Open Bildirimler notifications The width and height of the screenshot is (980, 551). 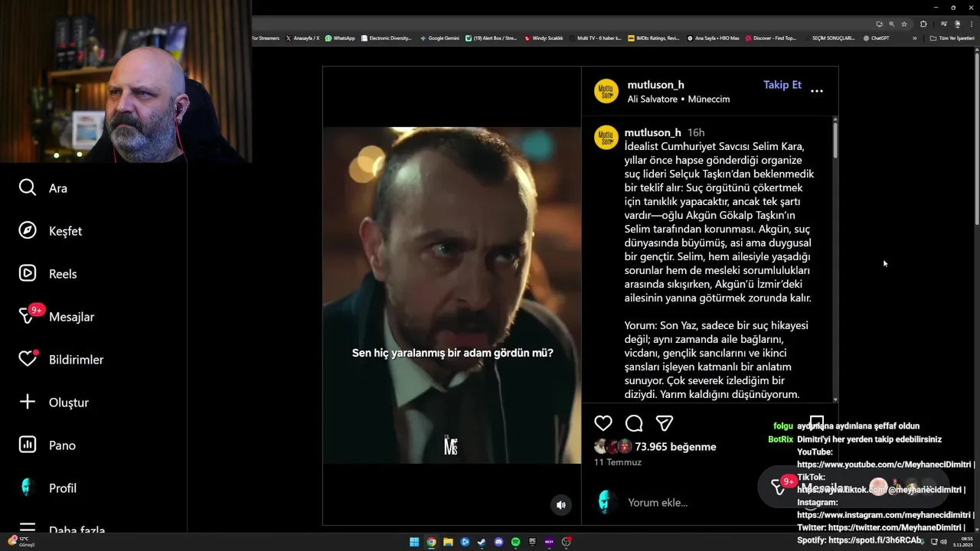61,359
